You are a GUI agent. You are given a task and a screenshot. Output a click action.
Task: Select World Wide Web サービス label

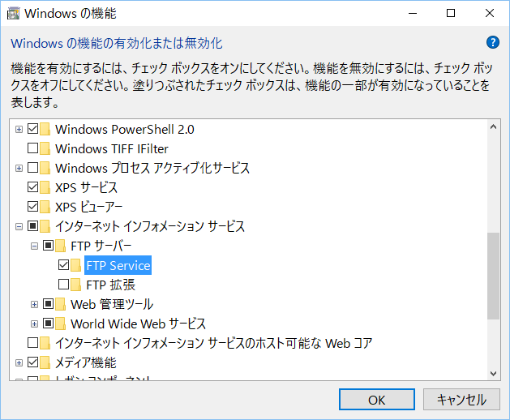[138, 324]
